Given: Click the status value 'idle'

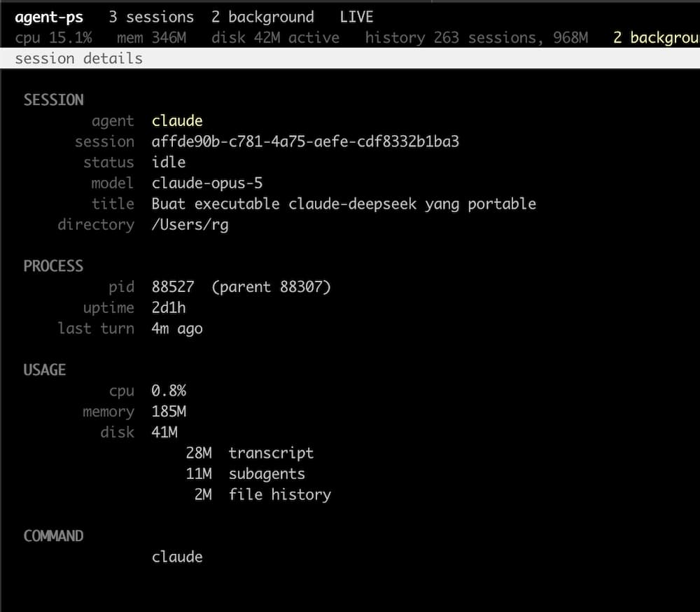Looking at the screenshot, I should pos(169,162).
